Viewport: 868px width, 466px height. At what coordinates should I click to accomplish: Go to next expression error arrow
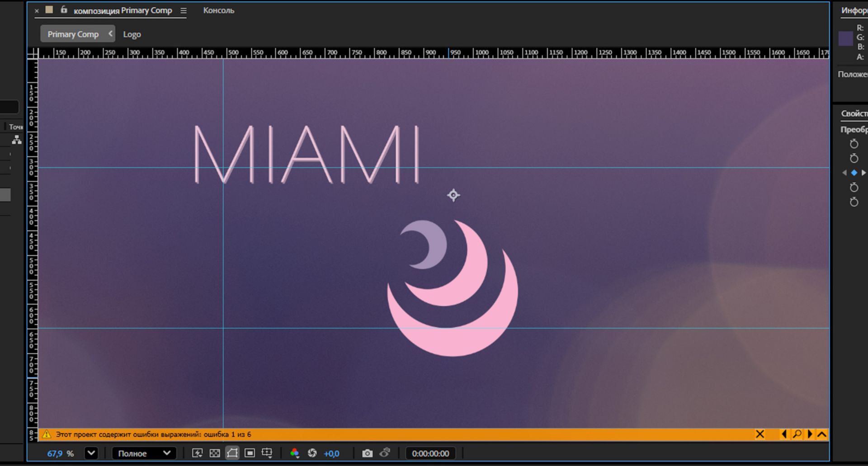click(810, 434)
